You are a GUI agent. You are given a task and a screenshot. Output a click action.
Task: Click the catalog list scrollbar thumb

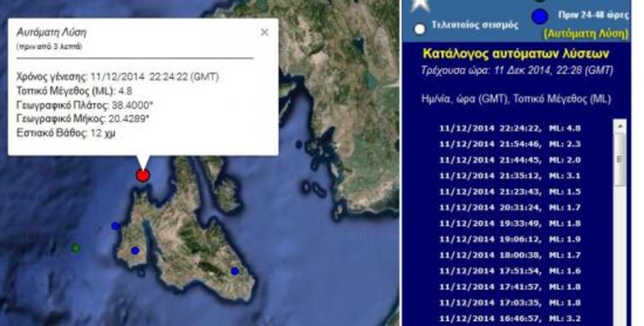tap(620, 159)
